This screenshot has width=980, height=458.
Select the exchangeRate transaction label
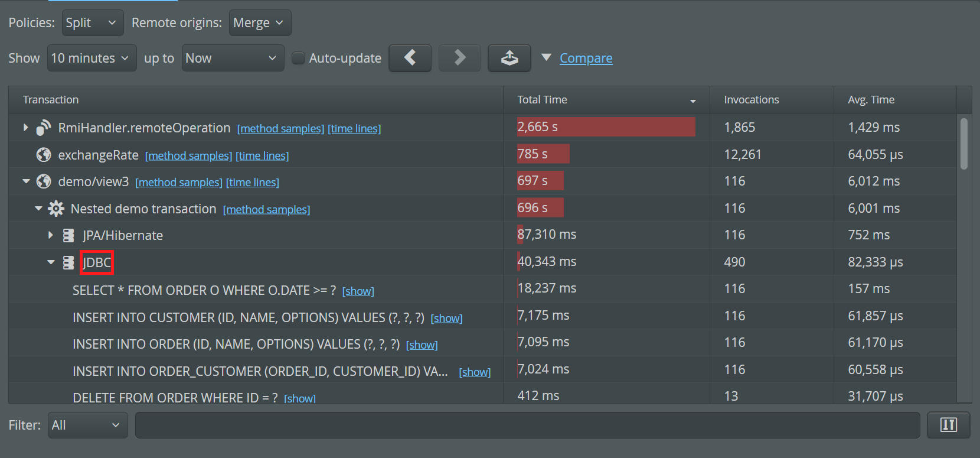tap(98, 155)
